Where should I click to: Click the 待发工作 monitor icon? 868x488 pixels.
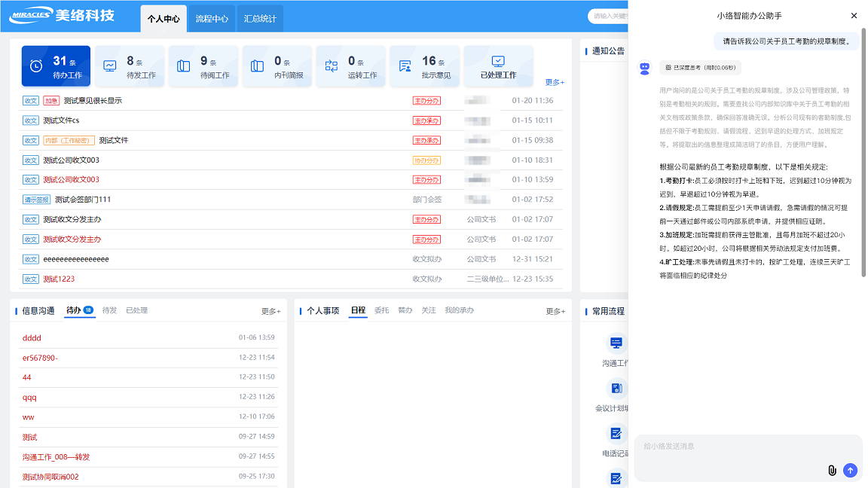coord(110,66)
